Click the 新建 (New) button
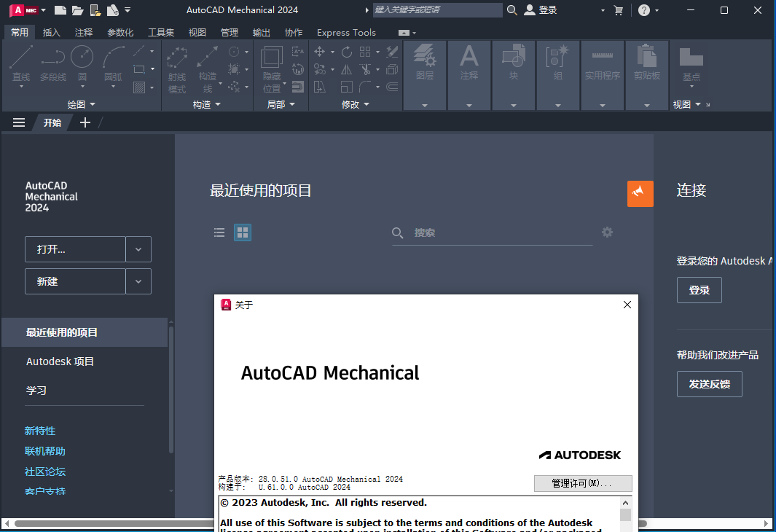The image size is (776, 532). [x=75, y=281]
